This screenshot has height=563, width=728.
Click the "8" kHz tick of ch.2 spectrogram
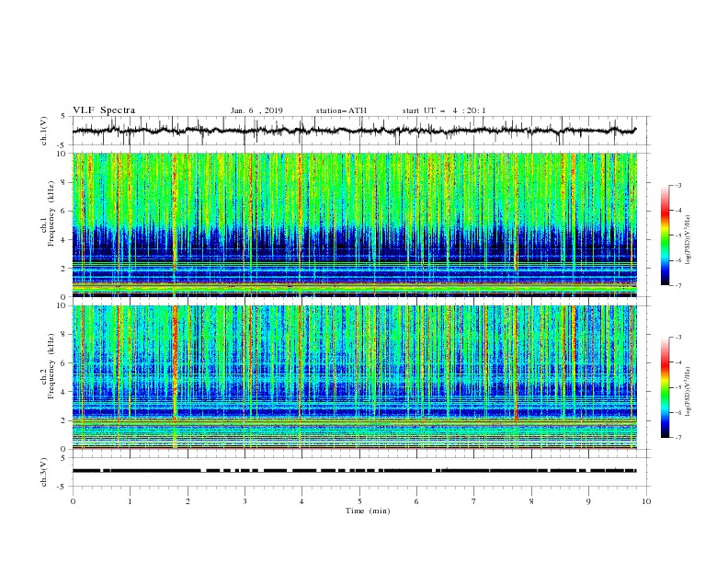pyautogui.click(x=64, y=335)
